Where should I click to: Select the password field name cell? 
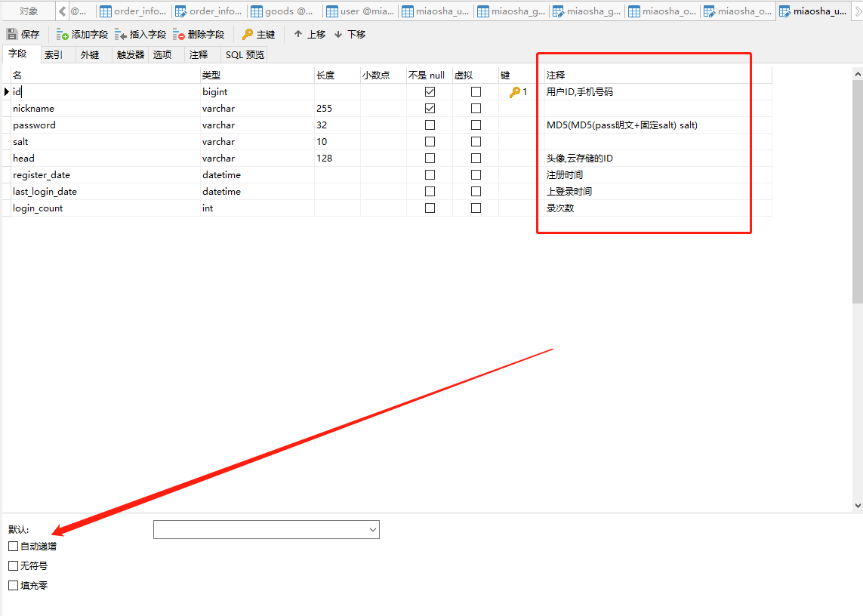coord(106,125)
